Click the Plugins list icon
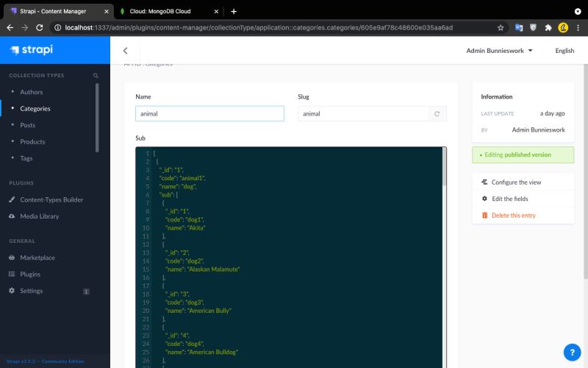588x368 pixels. coord(12,274)
